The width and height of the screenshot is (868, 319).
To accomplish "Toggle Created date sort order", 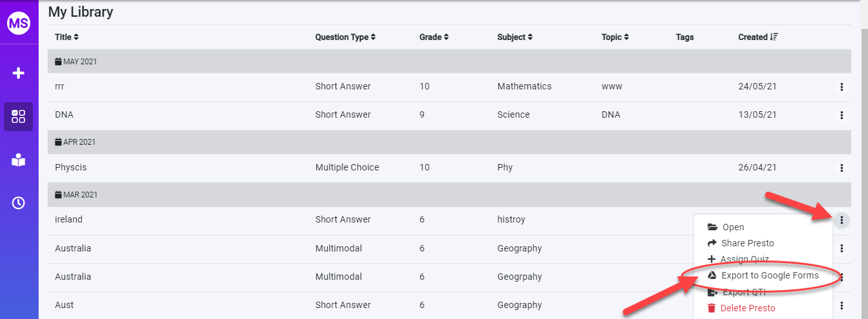I will click(758, 37).
